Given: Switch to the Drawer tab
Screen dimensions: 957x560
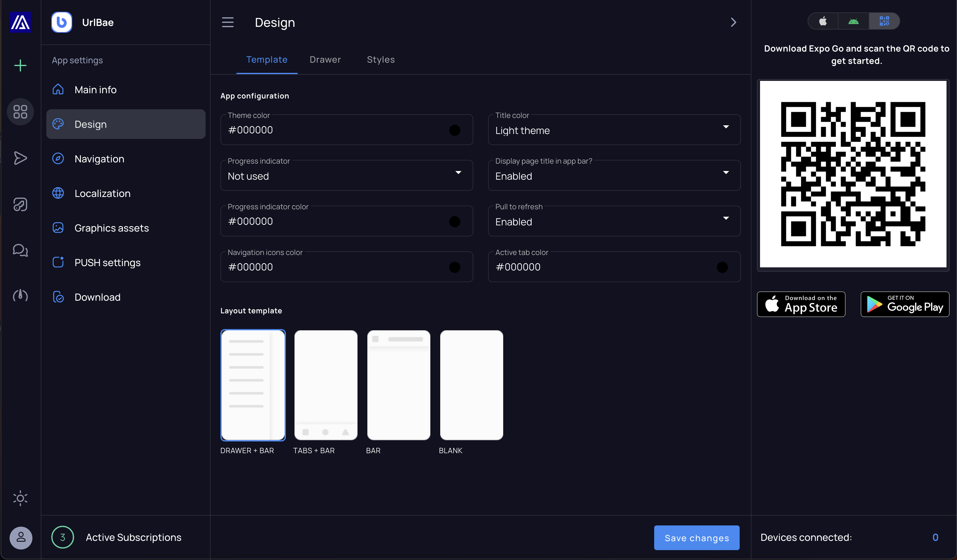Looking at the screenshot, I should 325,60.
